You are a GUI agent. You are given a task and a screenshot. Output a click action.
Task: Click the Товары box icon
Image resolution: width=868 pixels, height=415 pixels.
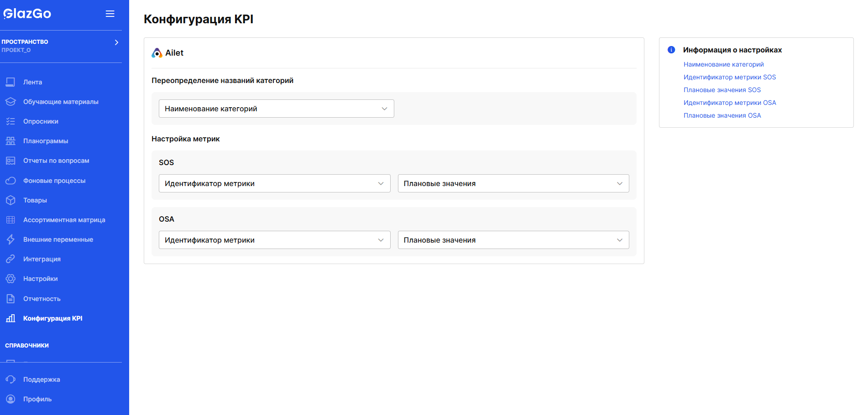(10, 200)
